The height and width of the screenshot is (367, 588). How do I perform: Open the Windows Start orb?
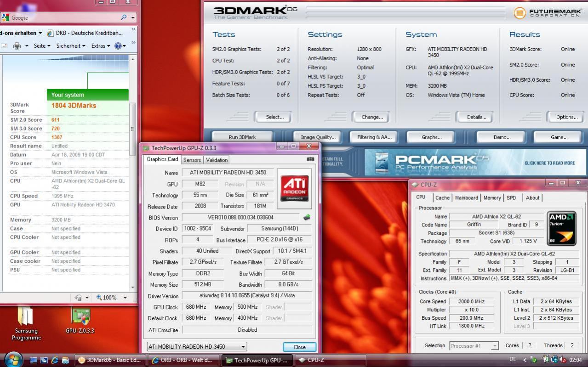pyautogui.click(x=13, y=359)
